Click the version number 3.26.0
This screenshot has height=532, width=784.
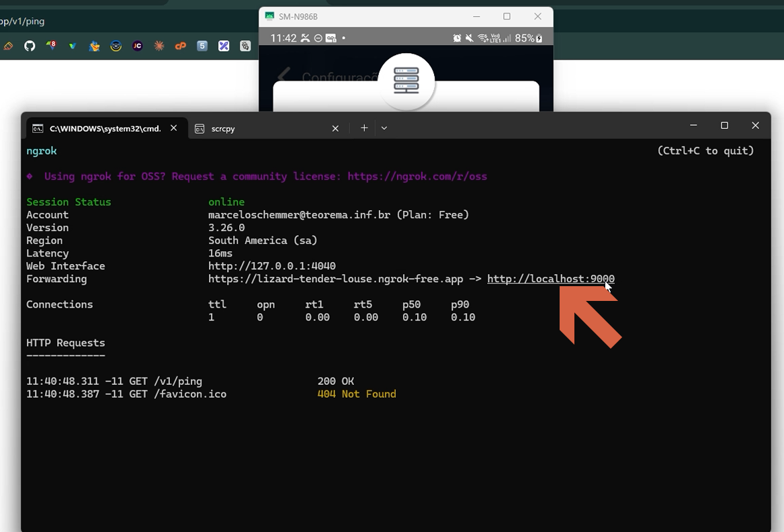pyautogui.click(x=226, y=228)
